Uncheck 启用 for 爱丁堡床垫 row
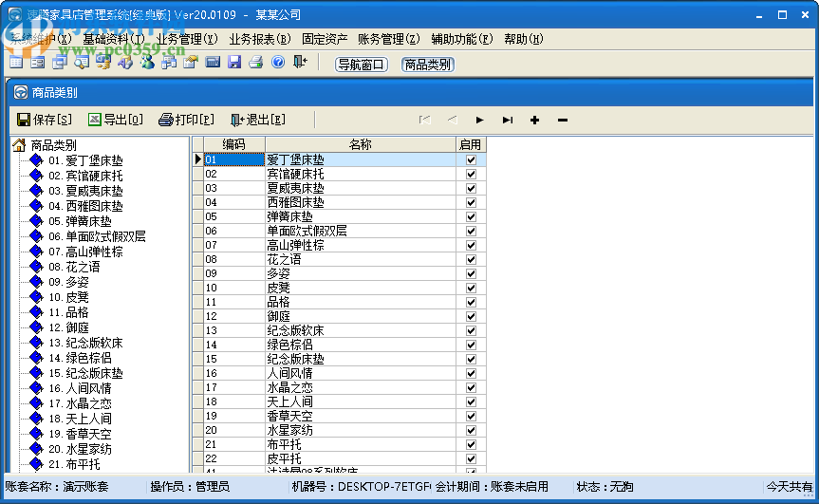This screenshot has width=819, height=504. [471, 159]
